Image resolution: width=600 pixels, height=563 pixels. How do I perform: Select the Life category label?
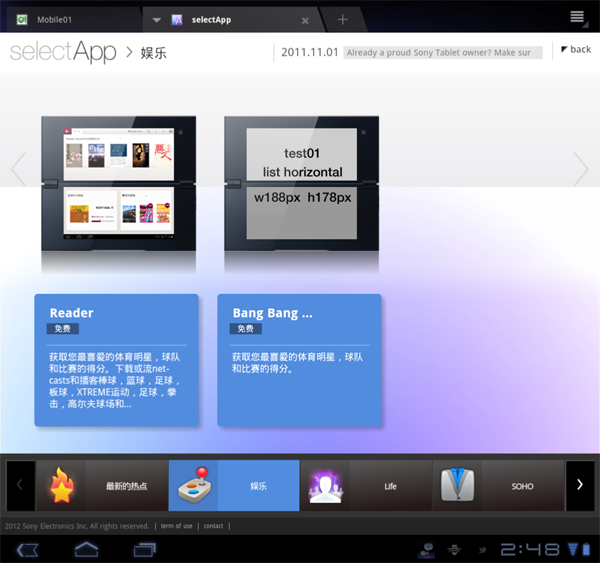coord(390,486)
